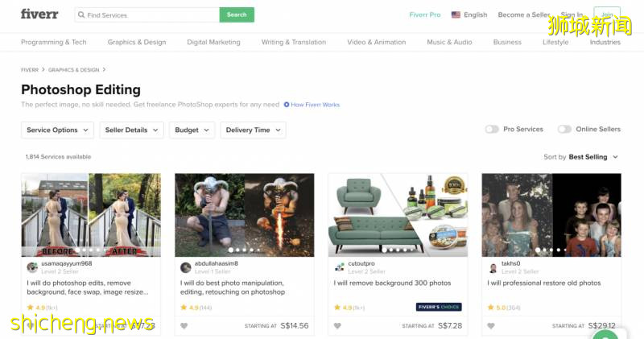Image resolution: width=644 pixels, height=339 pixels.
Task: Click the Become a Seller link
Action: tap(524, 14)
